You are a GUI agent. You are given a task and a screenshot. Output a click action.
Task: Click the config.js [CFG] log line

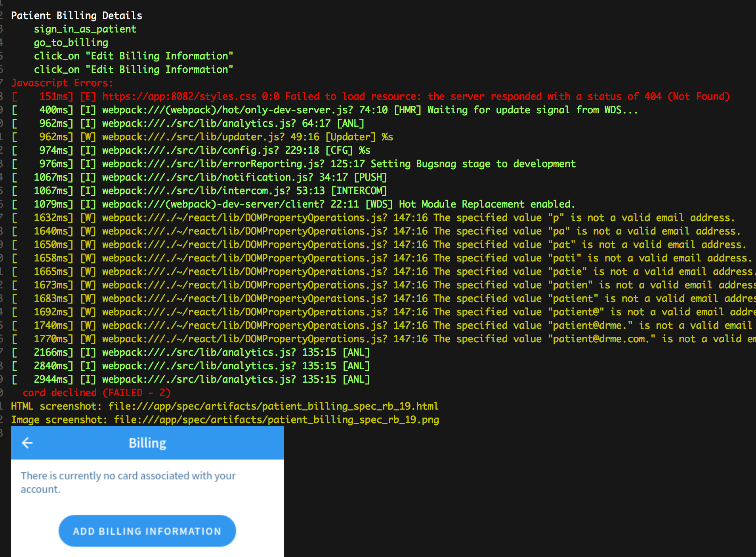(191, 150)
